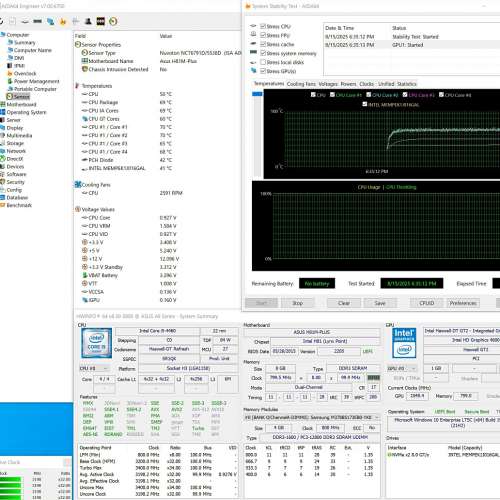Toggle Stress system memory checkbox
The width and height of the screenshot is (500, 500).
[263, 53]
